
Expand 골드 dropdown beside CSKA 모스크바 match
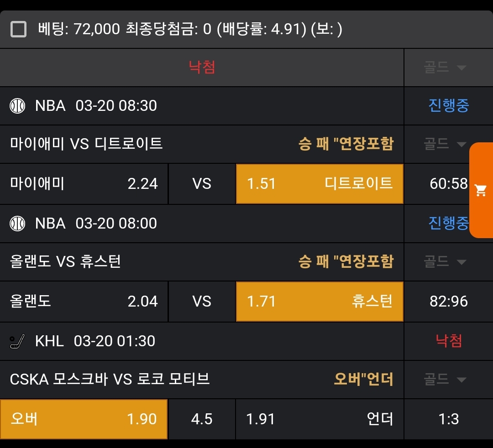click(445, 380)
